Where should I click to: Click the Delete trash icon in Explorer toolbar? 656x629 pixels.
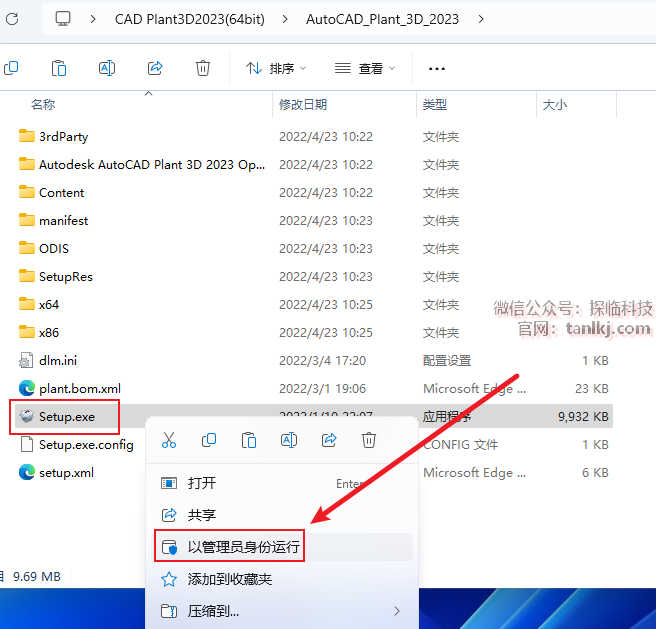[203, 68]
